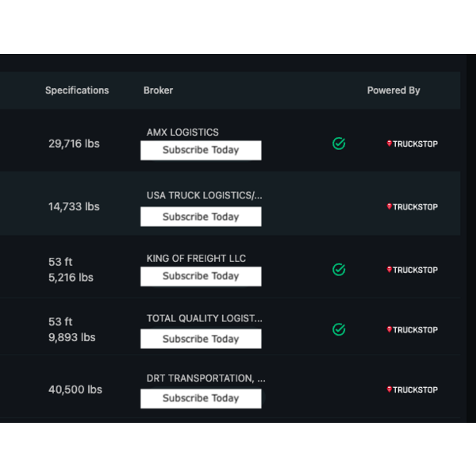Select the AMX LOGISTICS broker name

point(182,132)
